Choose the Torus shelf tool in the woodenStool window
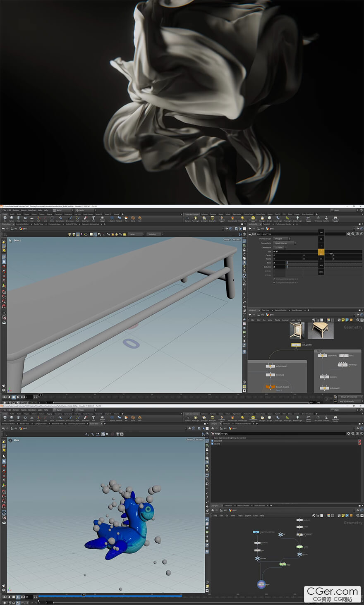This screenshot has width=364, height=605. click(25, 219)
